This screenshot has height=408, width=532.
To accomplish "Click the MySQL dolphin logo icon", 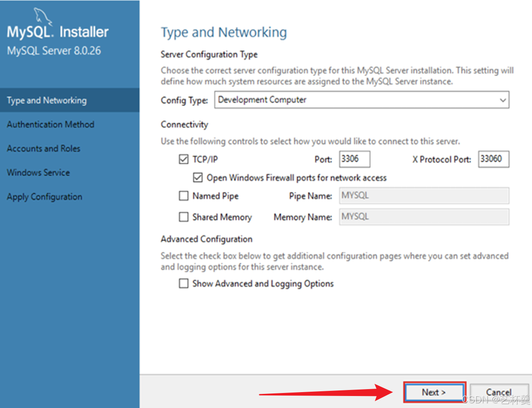I will [42, 16].
